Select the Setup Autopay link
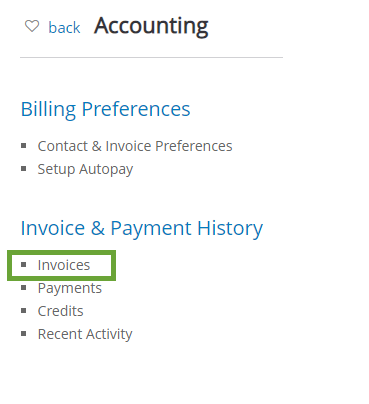The width and height of the screenshot is (369, 404). tap(85, 169)
